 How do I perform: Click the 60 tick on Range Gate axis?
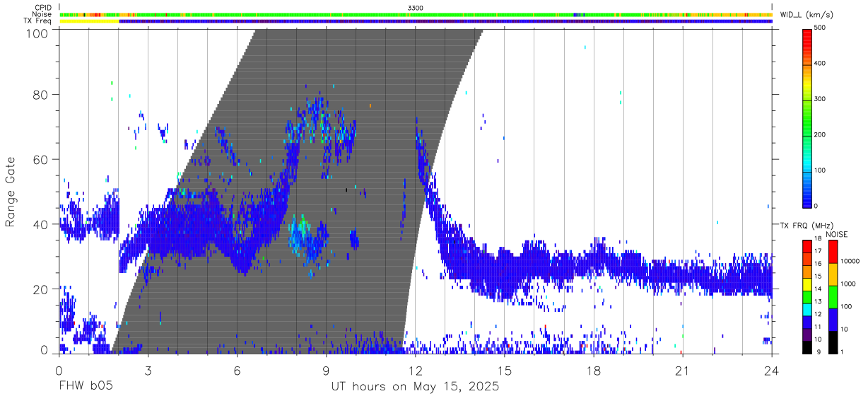(x=40, y=159)
